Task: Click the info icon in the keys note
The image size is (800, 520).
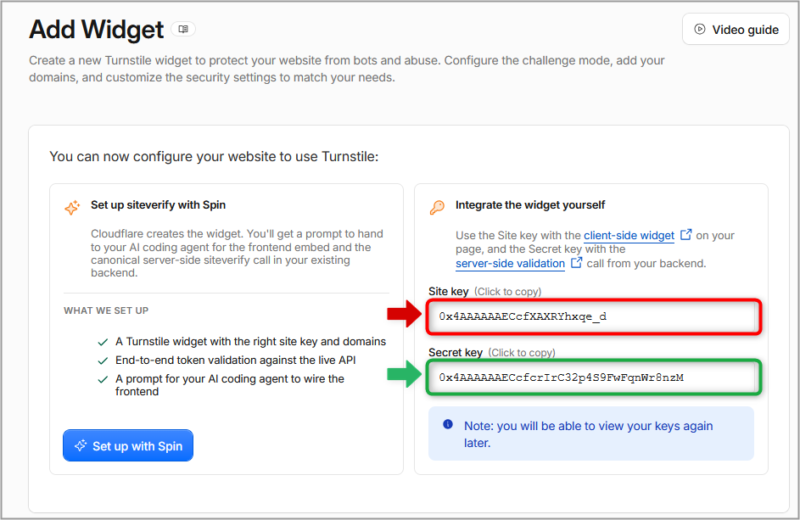Action: [x=448, y=424]
